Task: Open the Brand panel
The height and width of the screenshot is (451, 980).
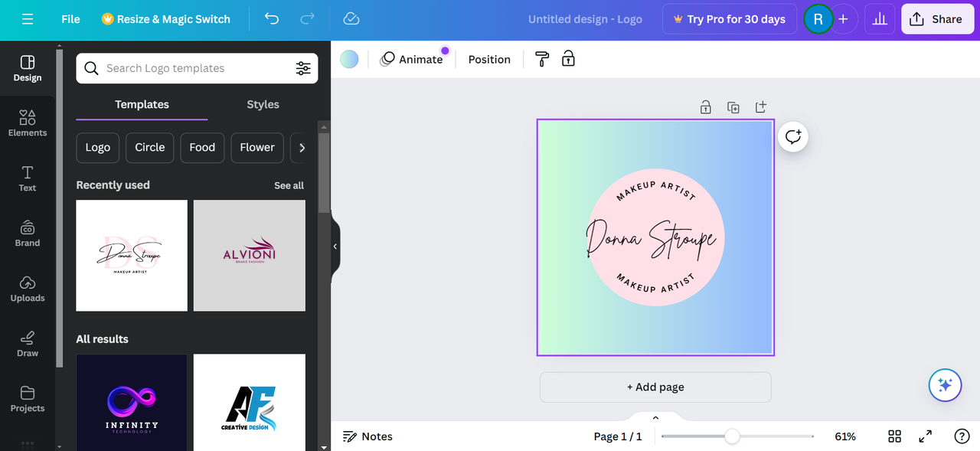Action: (27, 234)
